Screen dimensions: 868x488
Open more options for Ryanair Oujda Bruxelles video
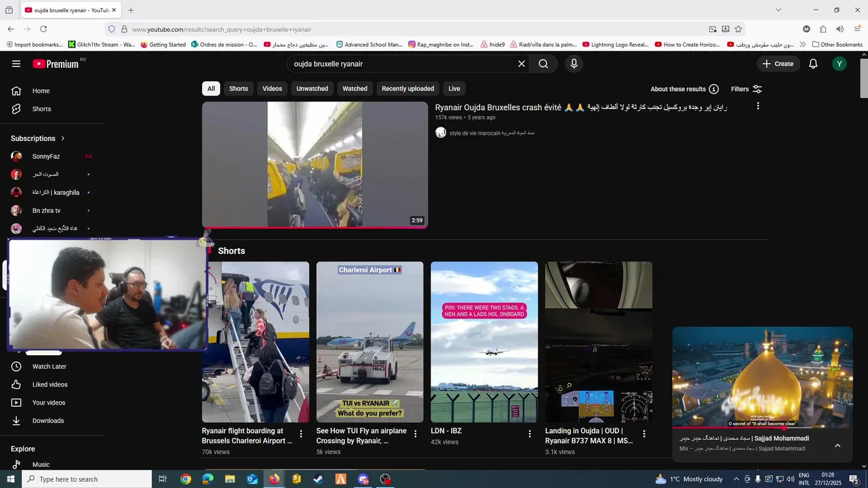tap(757, 106)
